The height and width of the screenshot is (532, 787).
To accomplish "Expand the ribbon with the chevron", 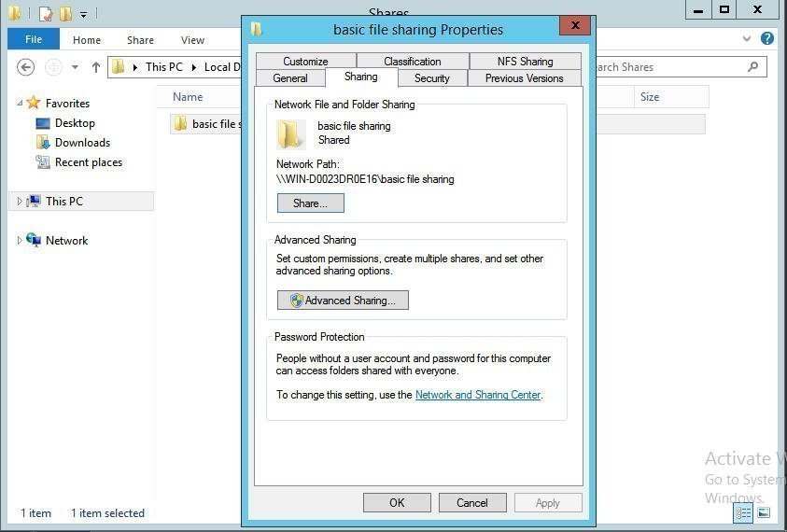I will click(x=746, y=38).
